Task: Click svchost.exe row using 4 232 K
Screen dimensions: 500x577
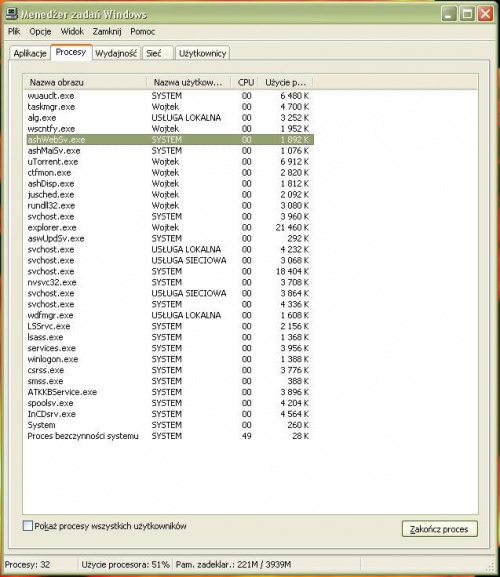Action: point(169,249)
